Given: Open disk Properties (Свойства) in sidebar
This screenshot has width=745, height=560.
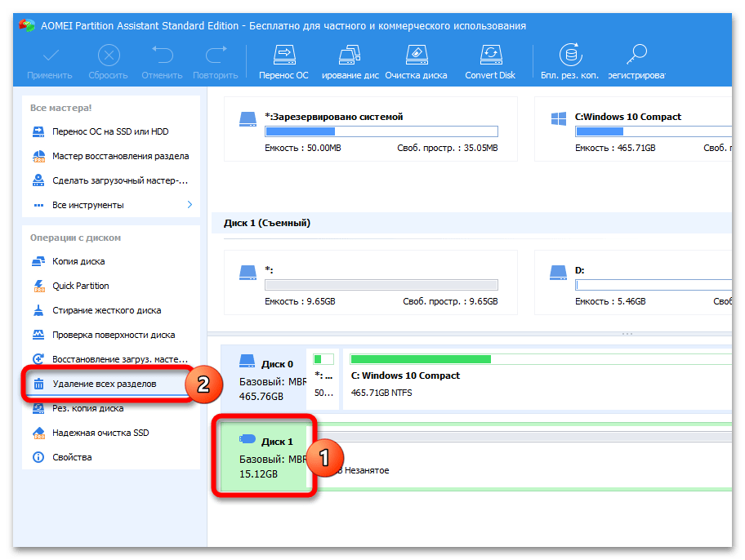Looking at the screenshot, I should tap(72, 457).
